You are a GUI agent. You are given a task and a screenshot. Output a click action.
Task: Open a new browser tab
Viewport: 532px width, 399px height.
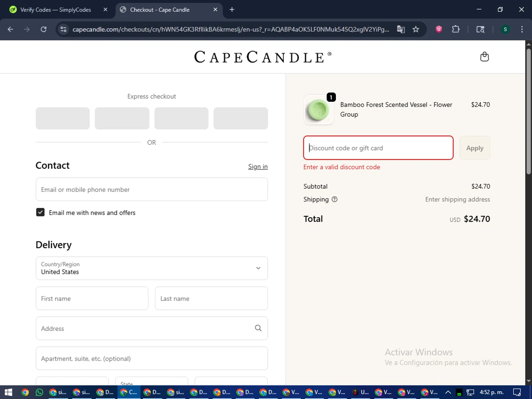(x=232, y=10)
